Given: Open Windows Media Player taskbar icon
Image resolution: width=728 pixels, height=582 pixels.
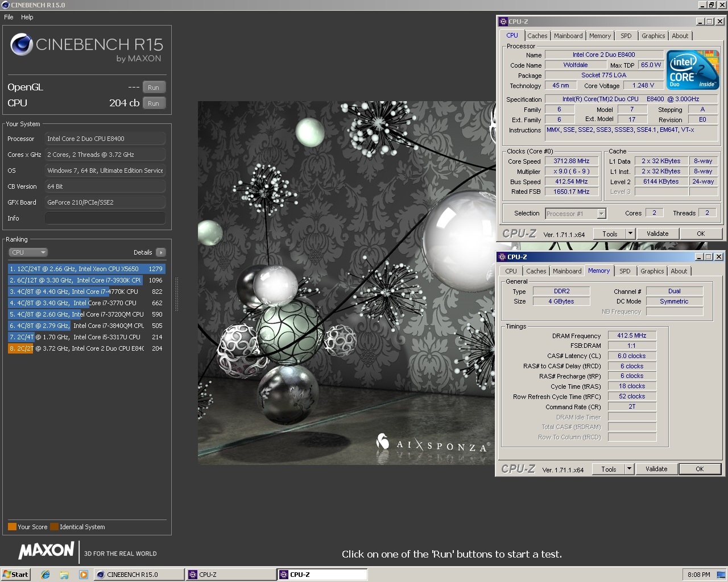Looking at the screenshot, I should coord(83,575).
